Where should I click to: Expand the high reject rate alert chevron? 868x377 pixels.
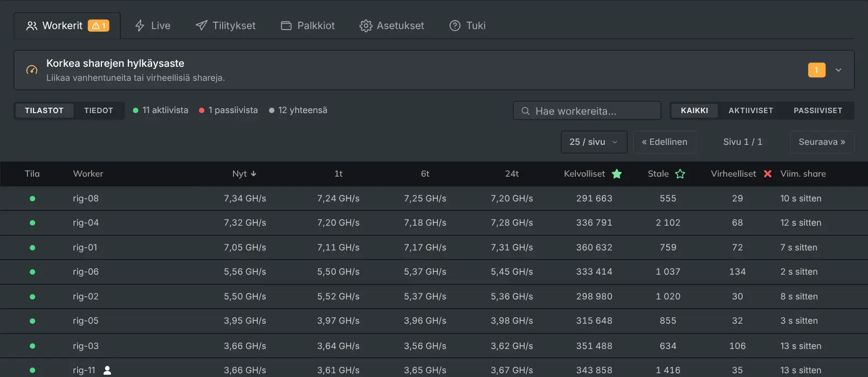(838, 70)
